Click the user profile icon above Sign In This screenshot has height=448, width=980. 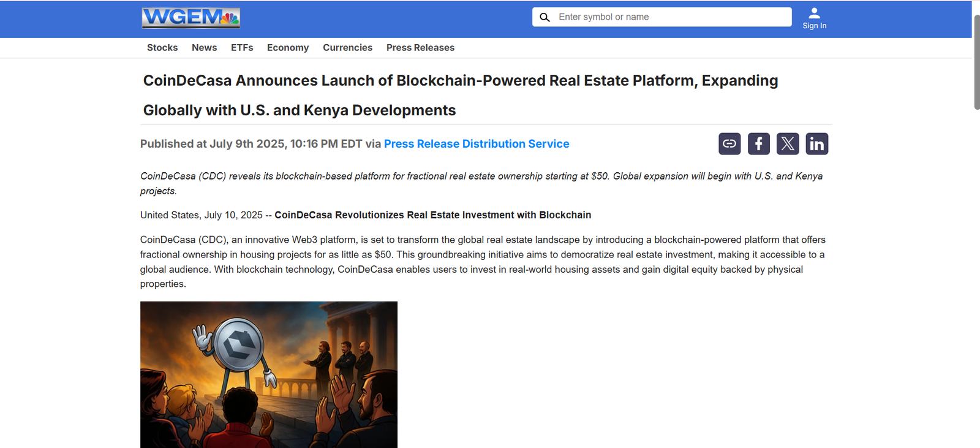814,13
